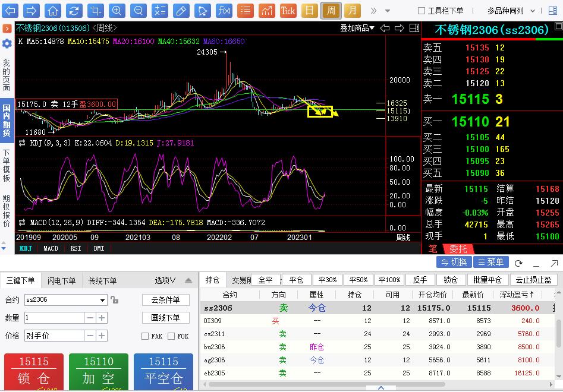Image resolution: width=563 pixels, height=392 pixels.
Task: Go to next contract with the chart right arrow
Action: [x=400, y=28]
